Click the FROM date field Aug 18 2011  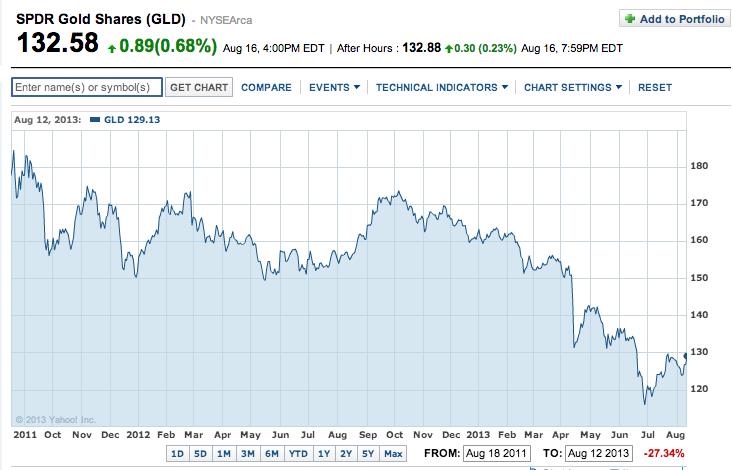[496, 453]
